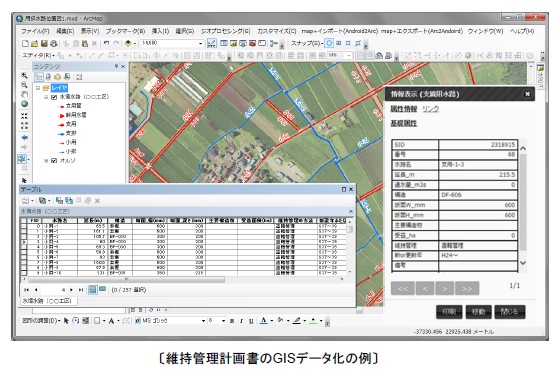559x370 pixels.
Task: Go to last record in table
Action: (x=81, y=290)
